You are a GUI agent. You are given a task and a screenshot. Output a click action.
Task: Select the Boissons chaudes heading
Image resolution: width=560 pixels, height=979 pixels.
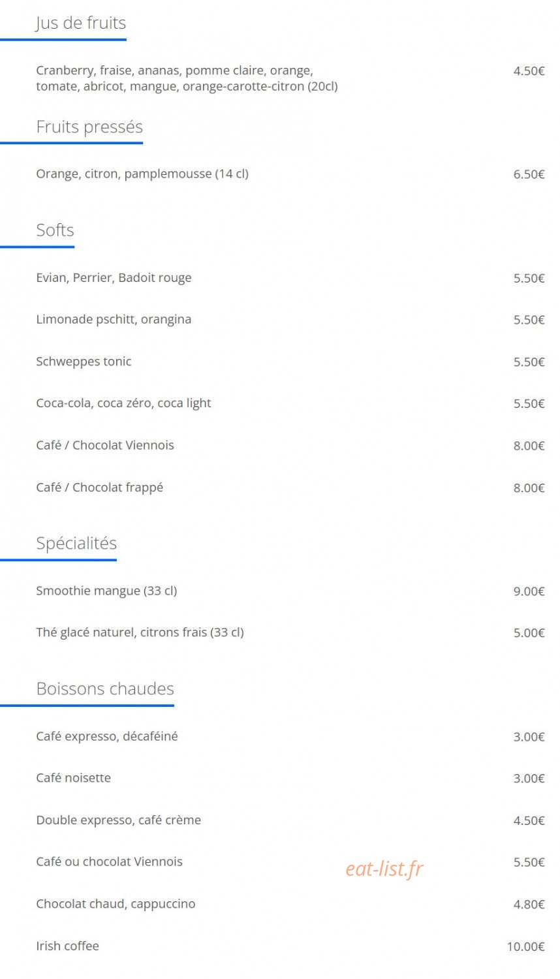point(105,689)
